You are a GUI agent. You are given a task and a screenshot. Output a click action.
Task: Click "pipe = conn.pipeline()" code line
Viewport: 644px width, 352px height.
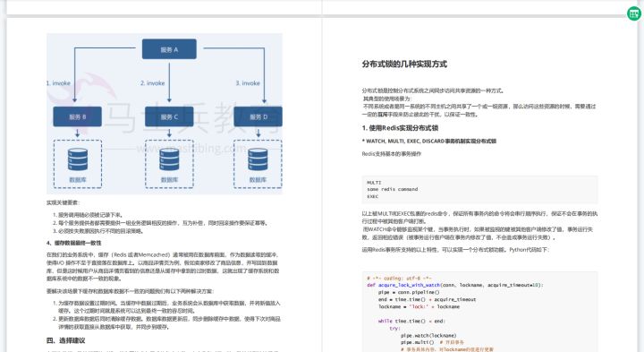click(x=409, y=292)
